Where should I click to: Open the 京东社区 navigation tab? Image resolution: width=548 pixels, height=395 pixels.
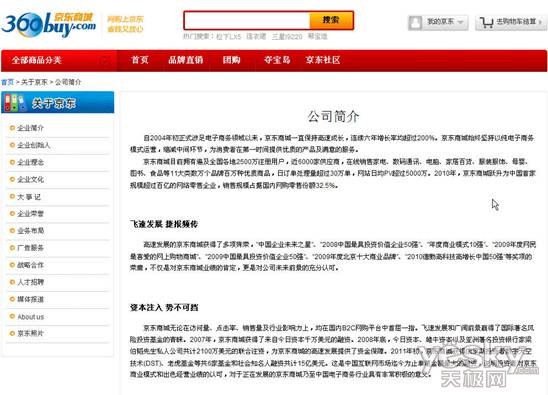[323, 60]
